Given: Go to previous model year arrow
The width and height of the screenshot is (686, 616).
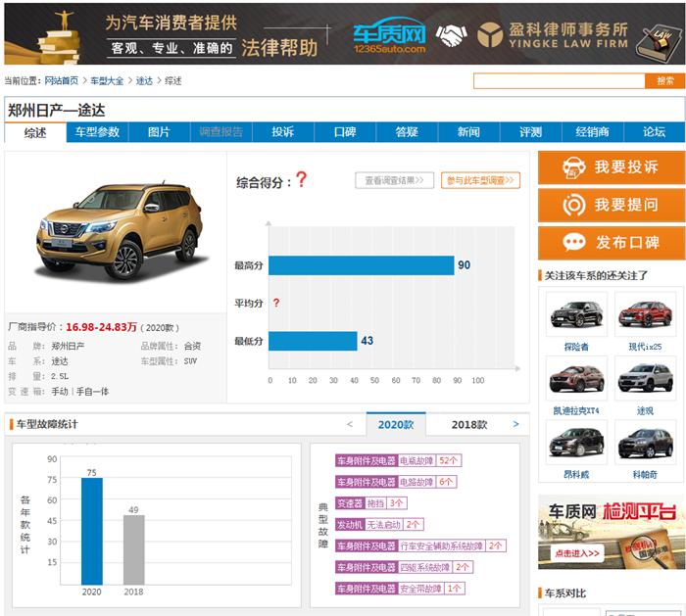Looking at the screenshot, I should (350, 424).
